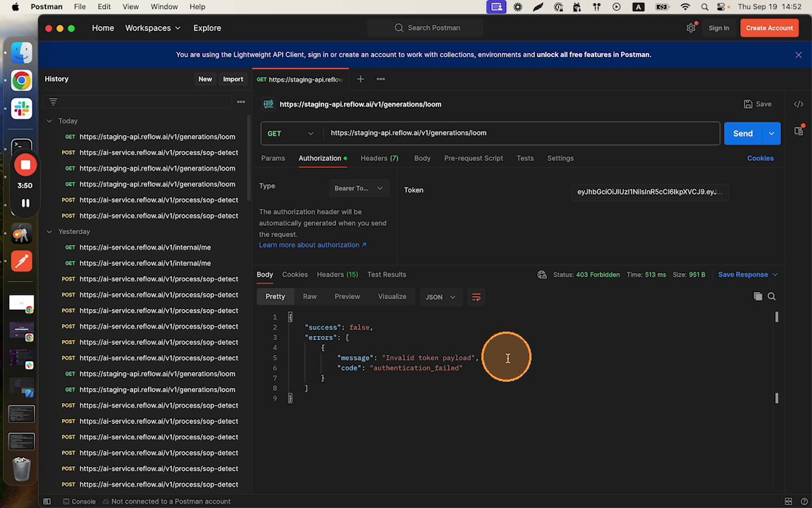The height and width of the screenshot is (508, 812).
Task: Open Wi-Fi menu bar icon
Action: tap(685, 7)
